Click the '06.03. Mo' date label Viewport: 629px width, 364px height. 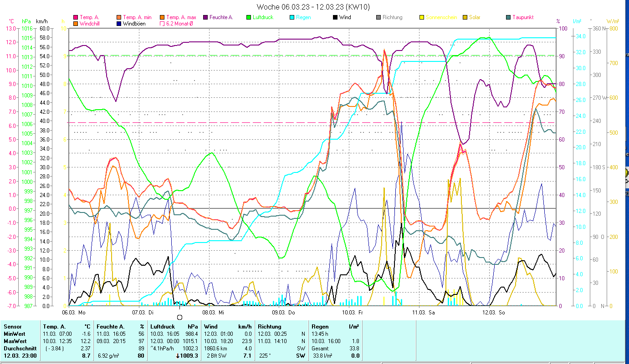(74, 313)
